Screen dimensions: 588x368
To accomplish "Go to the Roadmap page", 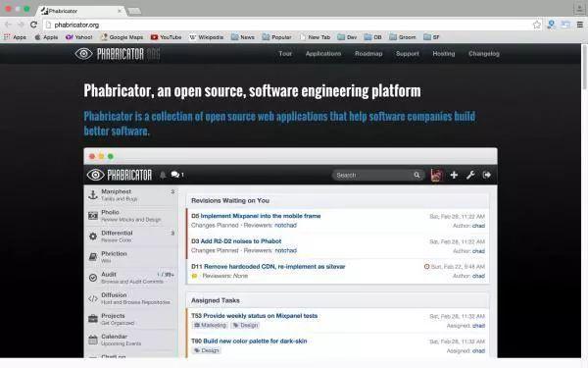I will [x=368, y=54].
